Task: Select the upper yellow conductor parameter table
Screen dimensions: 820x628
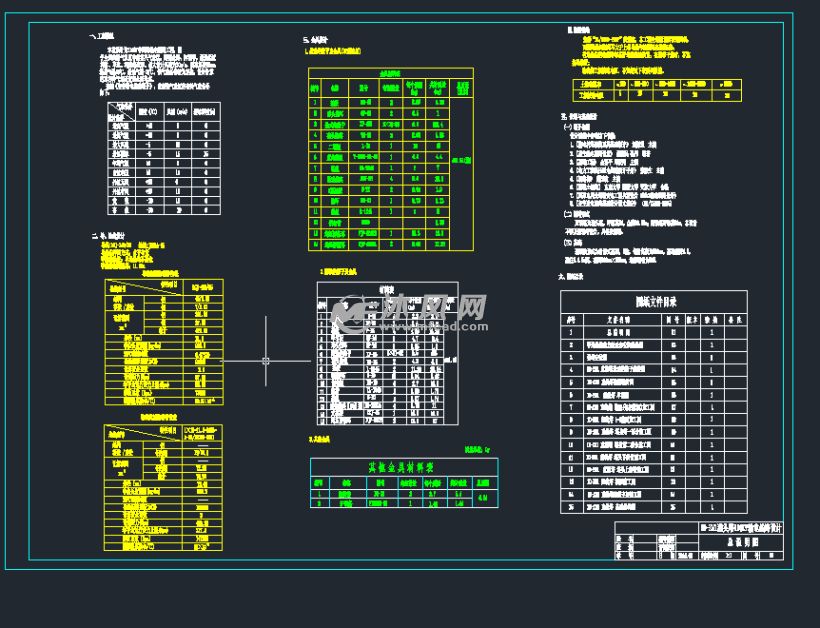Action: tap(163, 341)
